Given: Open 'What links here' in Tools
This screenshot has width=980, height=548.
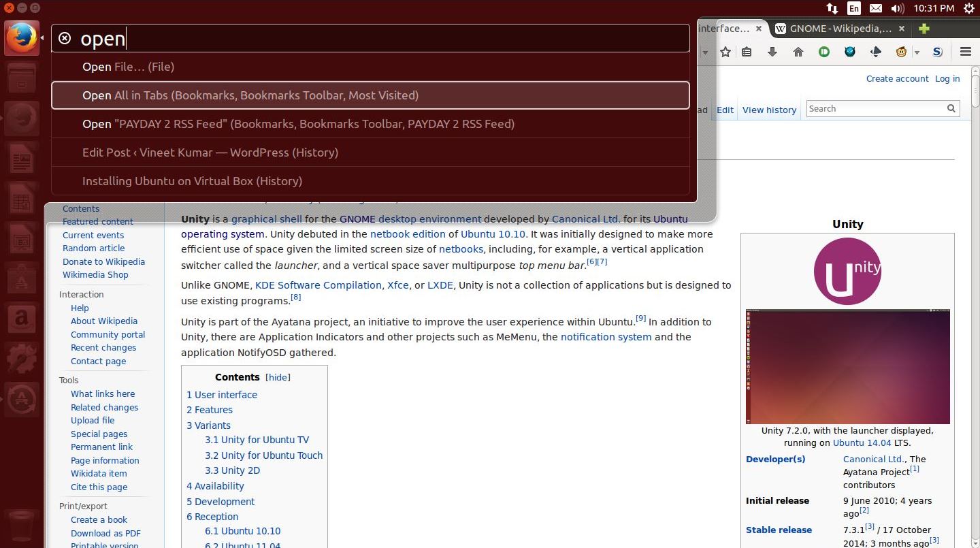Looking at the screenshot, I should pyautogui.click(x=103, y=393).
